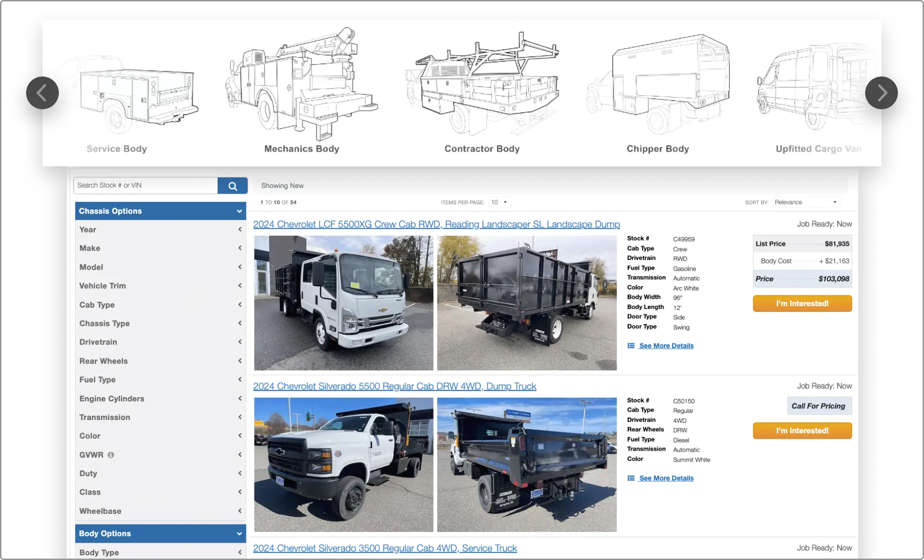Click Job Ready: Now on the LCF listing
The image size is (924, 560).
(x=824, y=224)
